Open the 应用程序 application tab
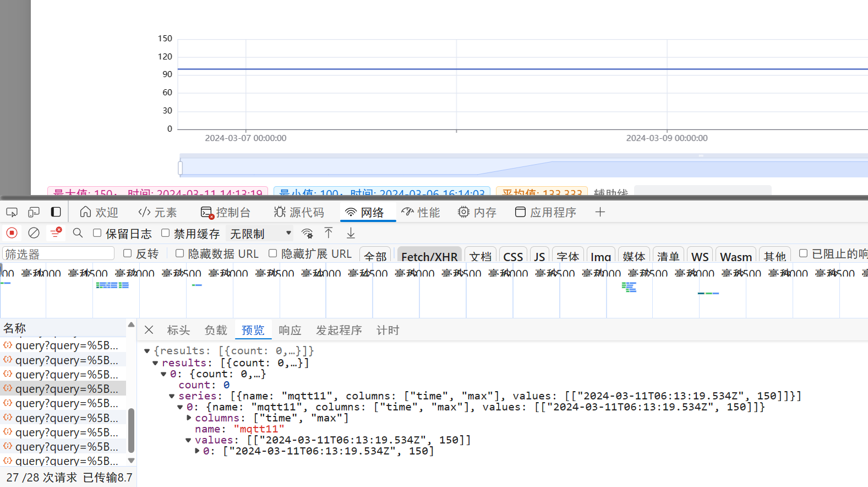Image resolution: width=868 pixels, height=487 pixels. (545, 212)
